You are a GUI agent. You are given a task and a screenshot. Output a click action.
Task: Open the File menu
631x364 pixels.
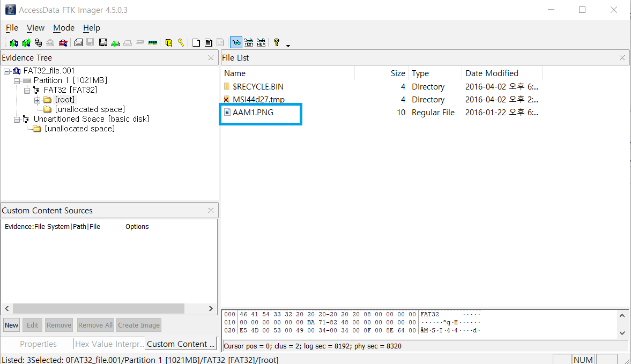[12, 28]
